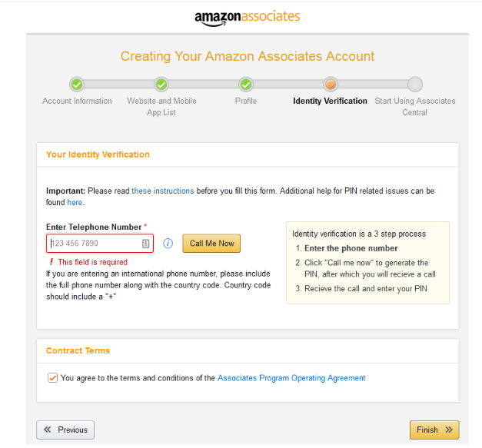Image resolution: width=482 pixels, height=448 pixels.
Task: Go back with the Previous button
Action: tap(65, 430)
